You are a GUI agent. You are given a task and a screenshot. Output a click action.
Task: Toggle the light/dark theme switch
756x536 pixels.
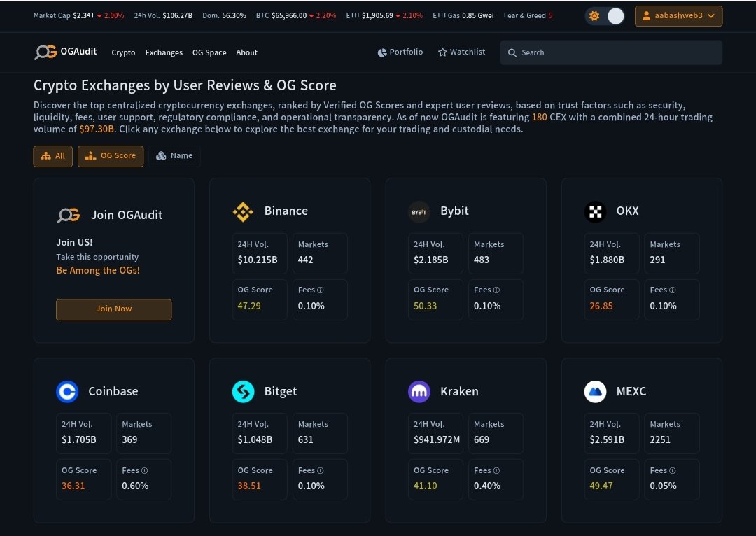(x=605, y=16)
